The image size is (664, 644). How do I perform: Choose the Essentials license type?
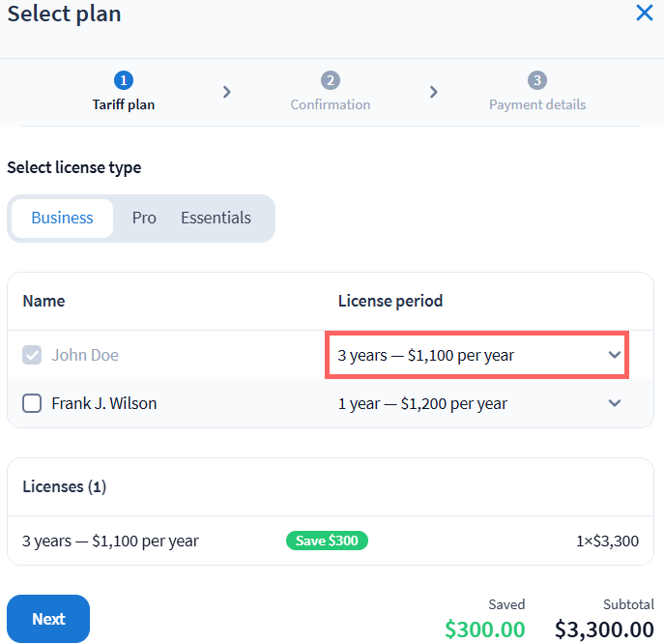216,218
